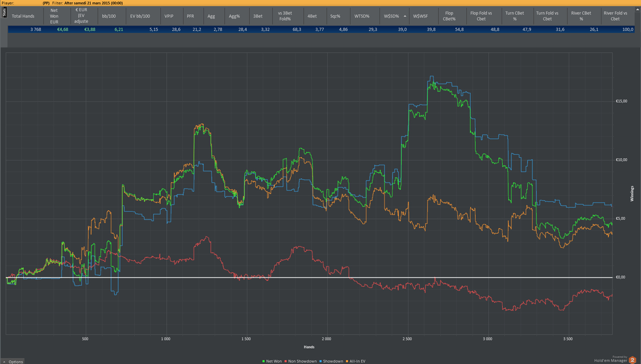Click the Flop Fold vs Cbet header
The height and width of the screenshot is (364, 641).
484,16
